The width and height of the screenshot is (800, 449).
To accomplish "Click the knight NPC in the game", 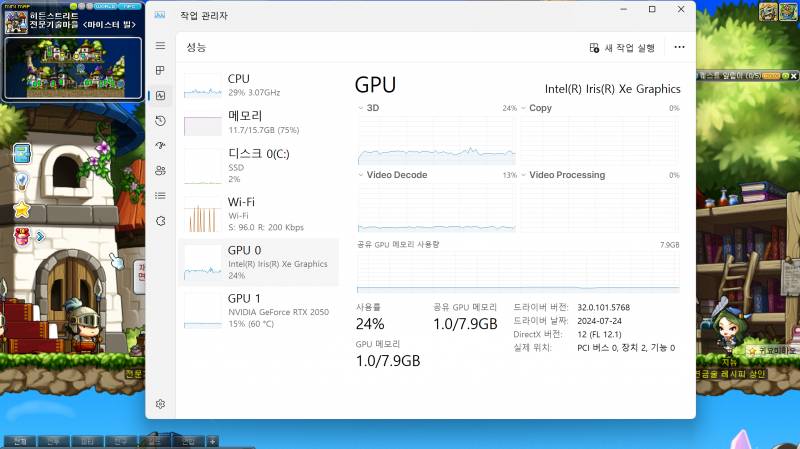I will pyautogui.click(x=84, y=325).
